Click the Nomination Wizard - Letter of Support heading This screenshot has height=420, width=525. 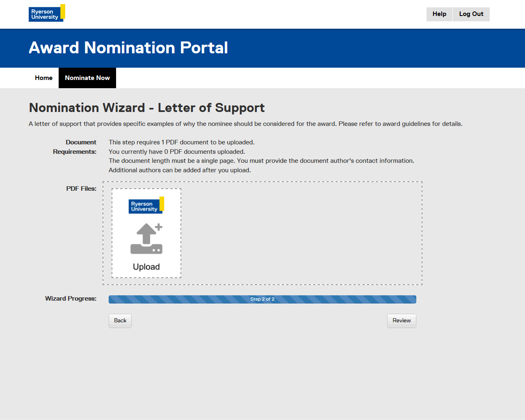click(147, 108)
